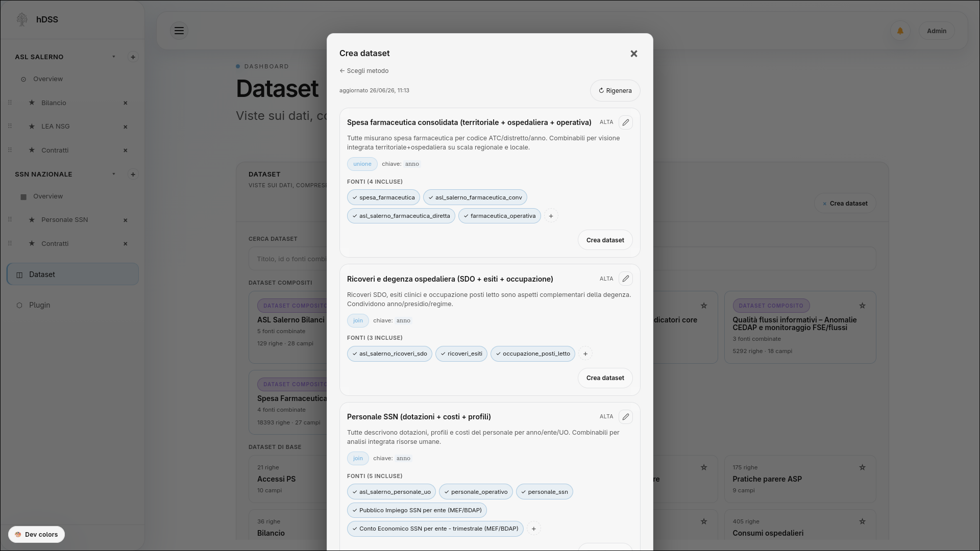The width and height of the screenshot is (980, 551).
Task: Click drag handle beside Bilancio
Action: (x=10, y=103)
